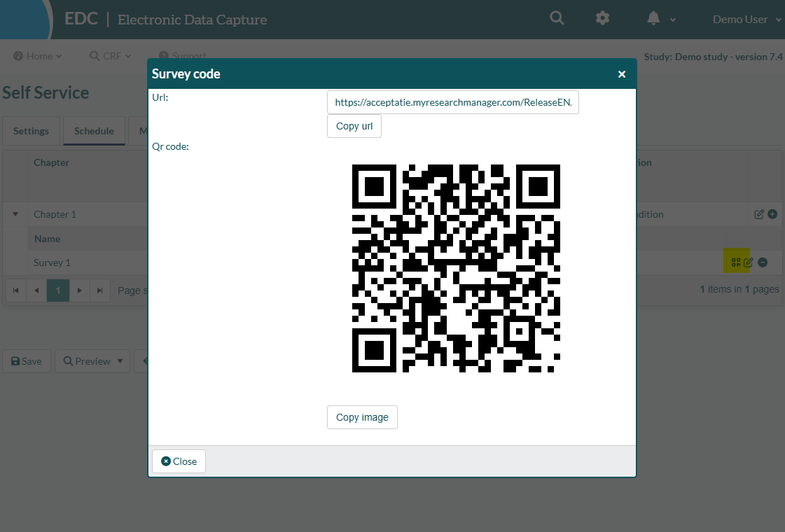Open the Home menu
785x532 pixels.
tap(38, 56)
